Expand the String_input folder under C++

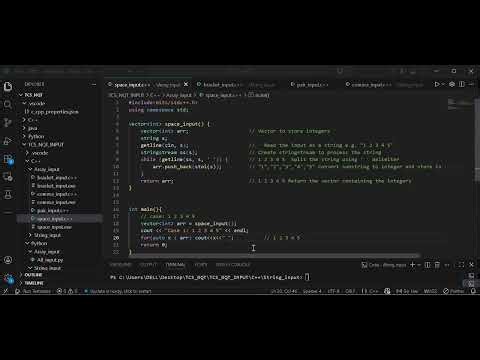47,235
